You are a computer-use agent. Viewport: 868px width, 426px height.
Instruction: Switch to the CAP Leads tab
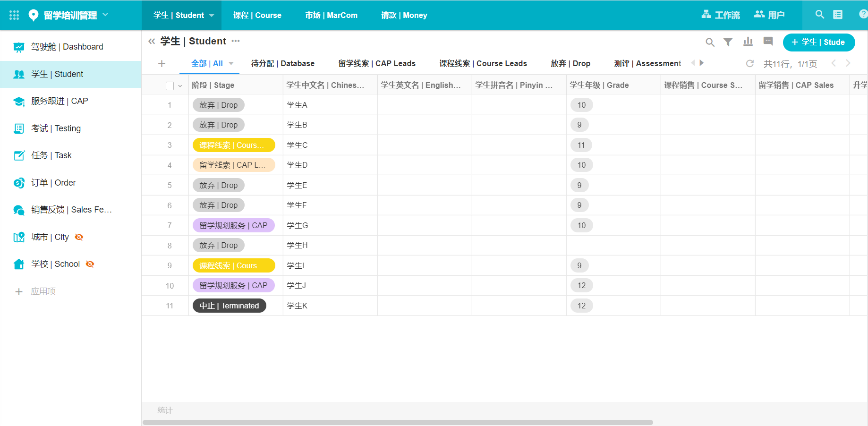[377, 63]
